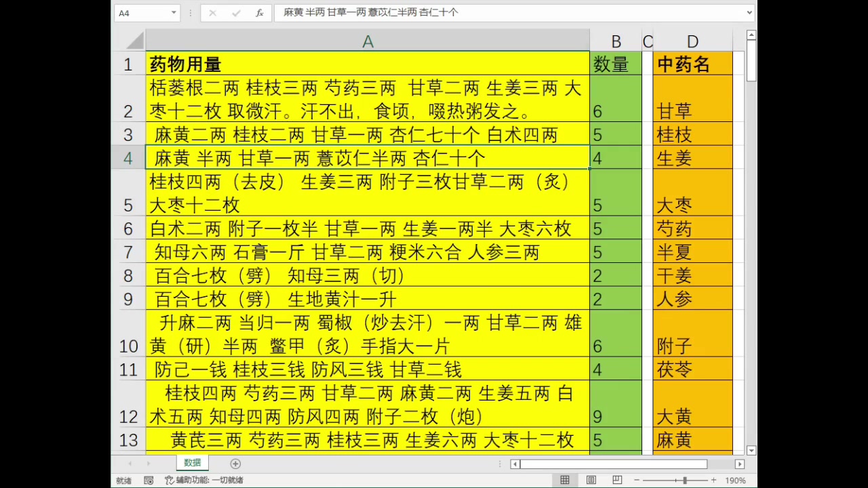The height and width of the screenshot is (488, 868).
Task: Click the 半夏 cell in column D
Action: (x=692, y=252)
